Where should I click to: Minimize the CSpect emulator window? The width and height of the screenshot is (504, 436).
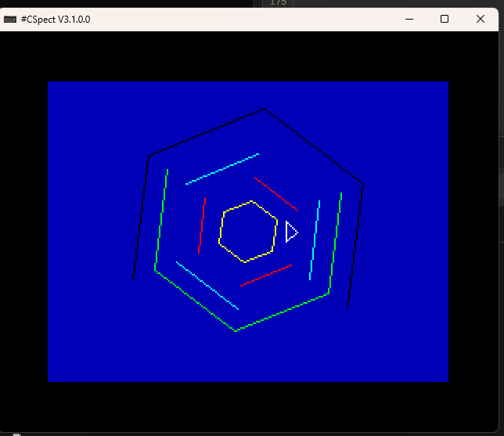[409, 19]
